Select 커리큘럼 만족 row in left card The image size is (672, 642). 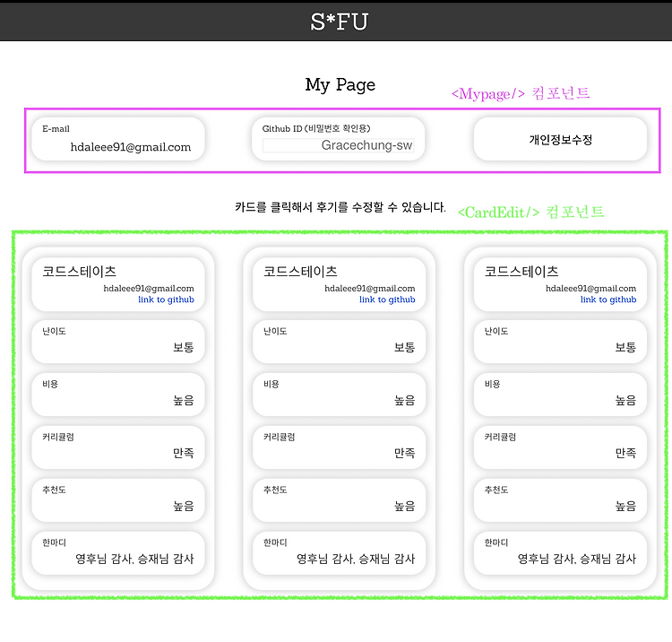[118, 447]
